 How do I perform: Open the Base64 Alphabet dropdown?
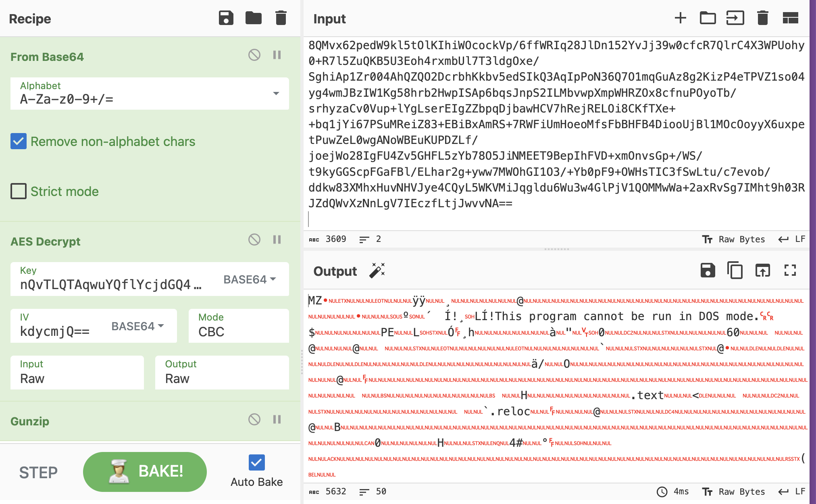[x=276, y=94]
